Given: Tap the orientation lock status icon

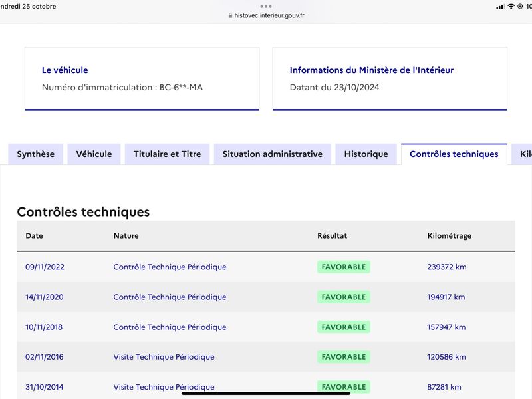Looking at the screenshot, I should [520, 7].
